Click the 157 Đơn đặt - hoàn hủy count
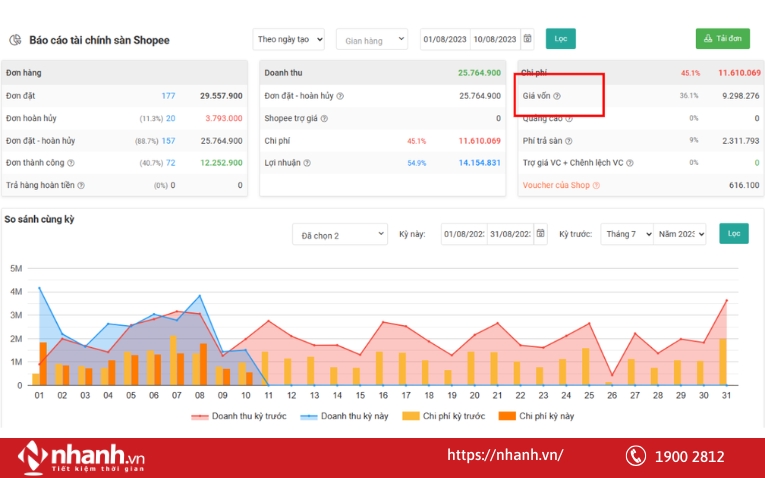 coord(168,141)
